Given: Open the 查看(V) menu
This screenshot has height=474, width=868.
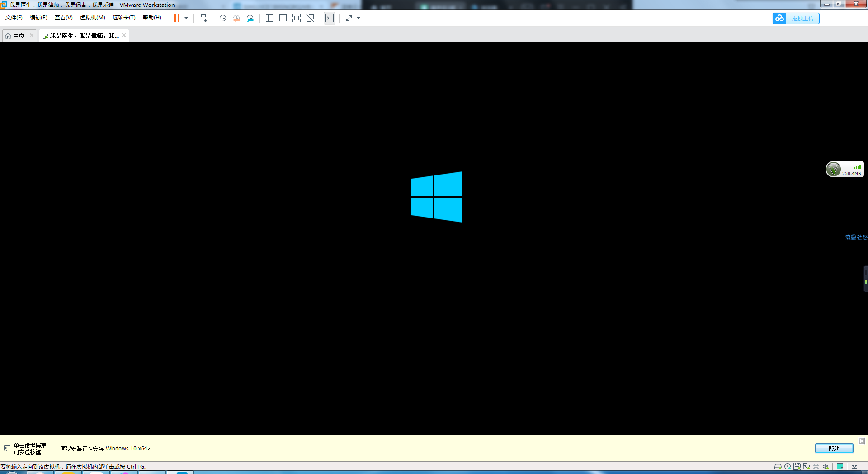Looking at the screenshot, I should click(64, 18).
